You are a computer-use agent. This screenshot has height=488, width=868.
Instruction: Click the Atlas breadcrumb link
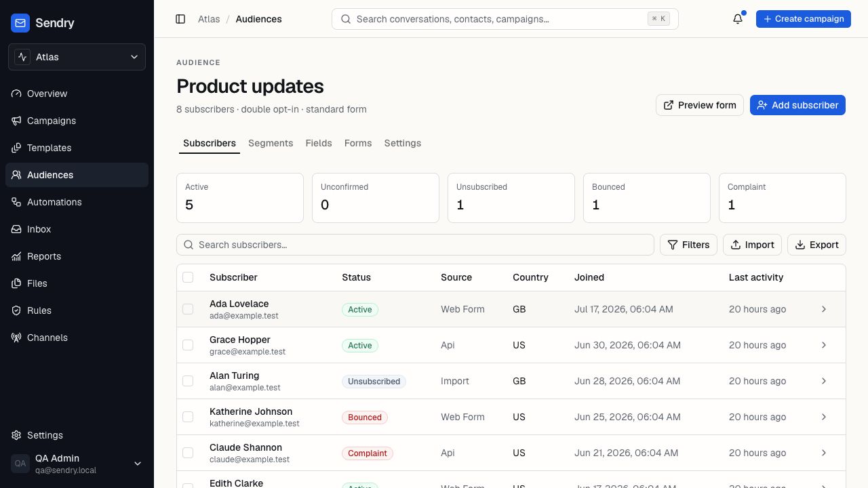click(x=209, y=19)
